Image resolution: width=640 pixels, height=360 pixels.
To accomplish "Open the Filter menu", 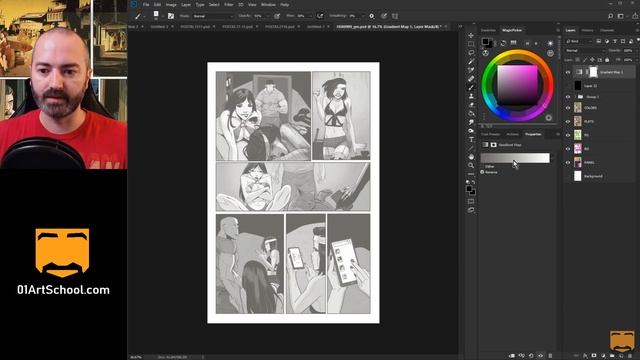I will coord(229,4).
